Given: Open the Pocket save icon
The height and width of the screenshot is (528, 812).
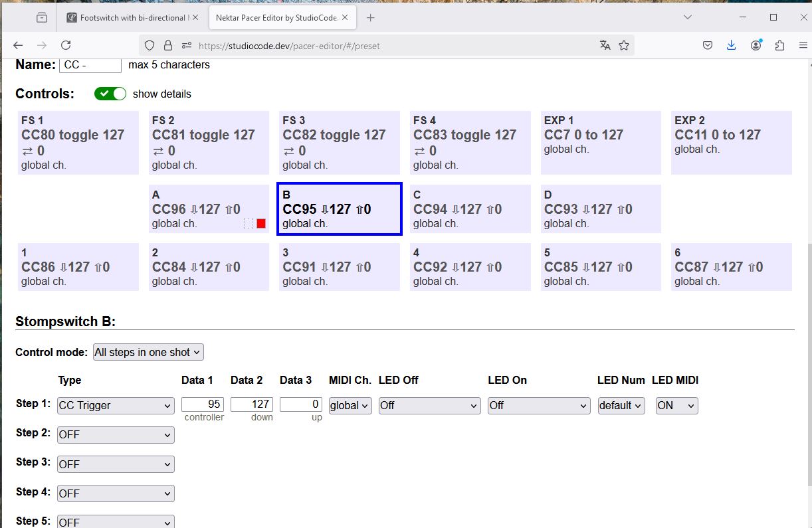Looking at the screenshot, I should [708, 45].
